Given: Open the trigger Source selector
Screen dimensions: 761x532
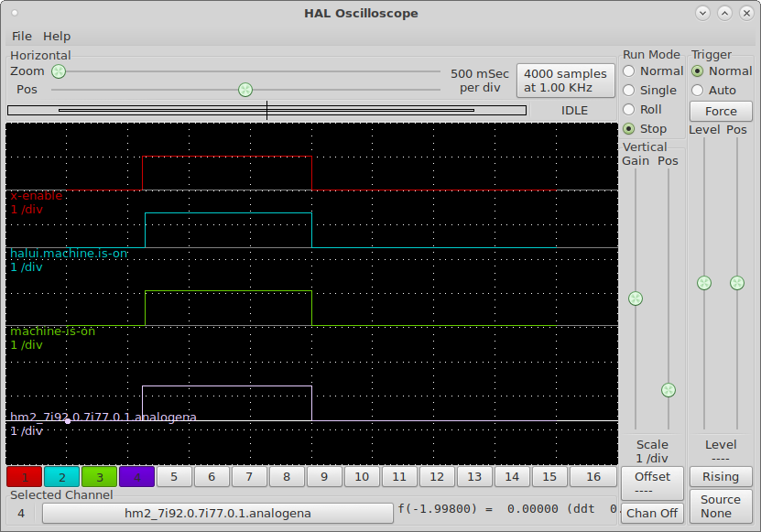Looking at the screenshot, I should (x=721, y=506).
